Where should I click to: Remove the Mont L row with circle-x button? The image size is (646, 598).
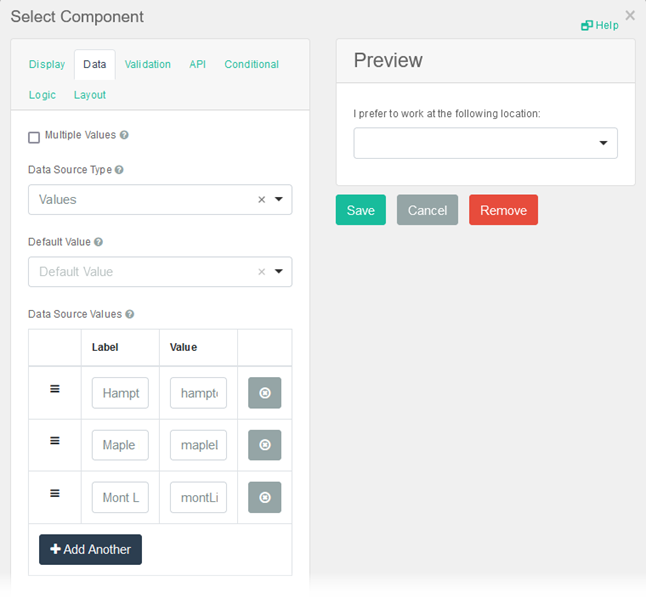264,497
